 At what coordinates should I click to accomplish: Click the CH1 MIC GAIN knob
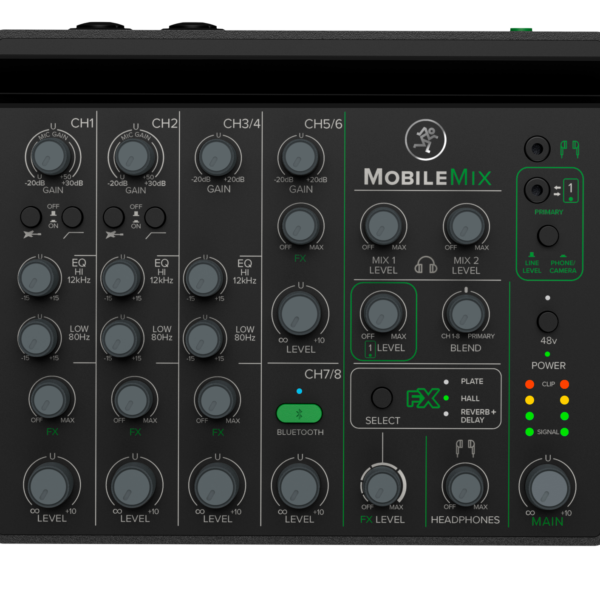point(52,157)
